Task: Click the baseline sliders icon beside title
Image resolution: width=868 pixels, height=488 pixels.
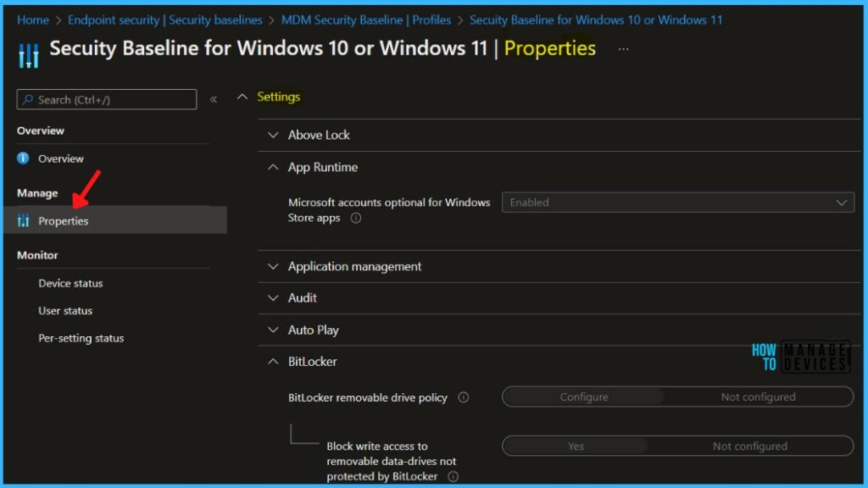Action: pyautogui.click(x=29, y=55)
